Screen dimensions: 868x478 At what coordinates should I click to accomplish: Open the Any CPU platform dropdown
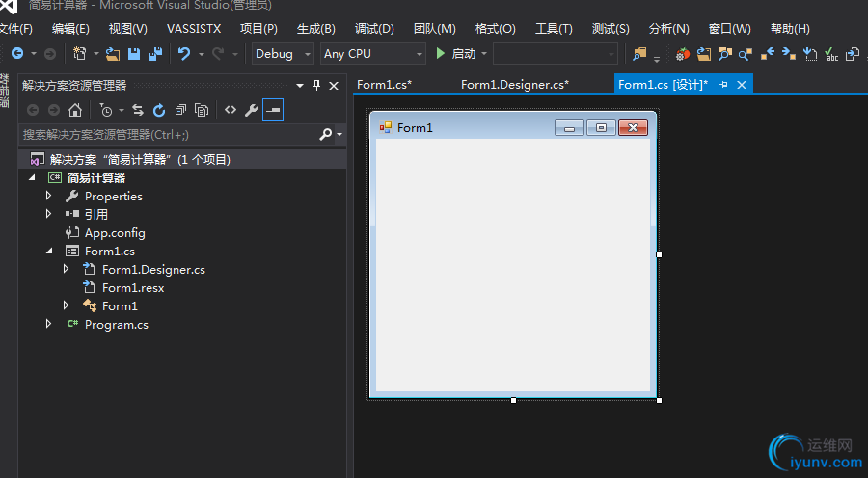[373, 54]
